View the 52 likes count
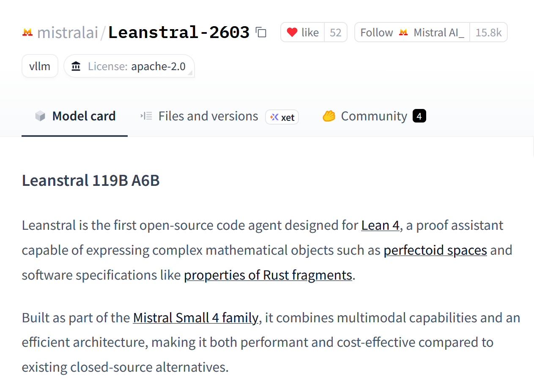The image size is (534, 392). 336,33
